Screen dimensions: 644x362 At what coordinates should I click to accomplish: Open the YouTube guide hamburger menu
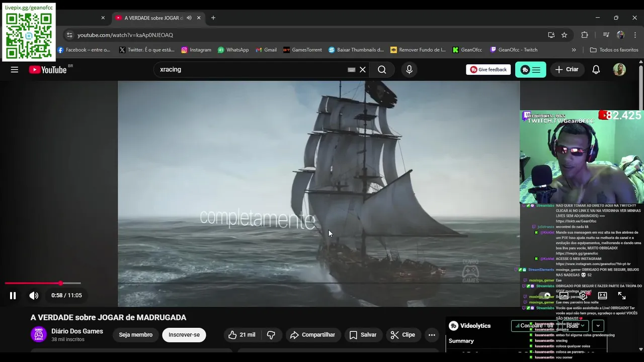click(x=15, y=70)
